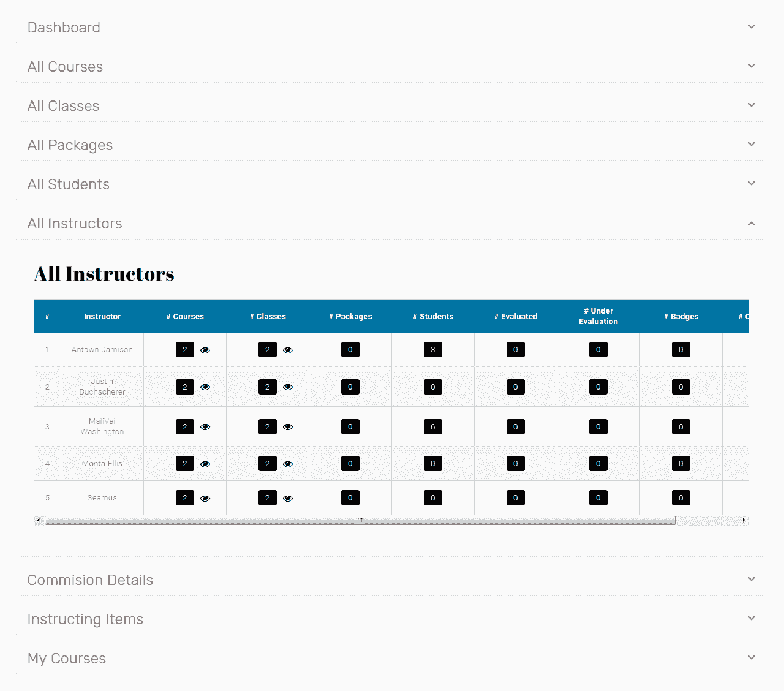View classes eye icon for MaliVai Washington
The image size is (784, 691).
pos(288,427)
